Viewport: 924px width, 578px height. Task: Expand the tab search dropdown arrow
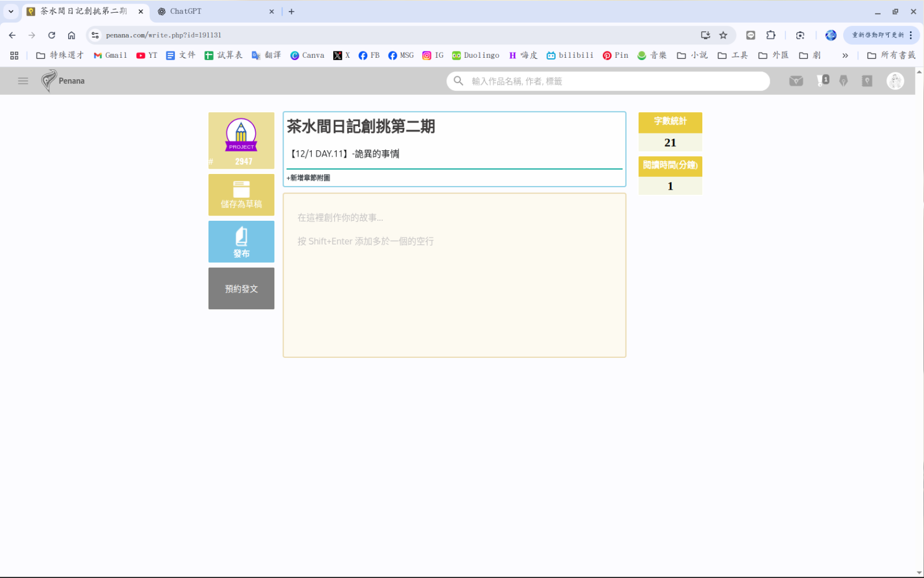pos(10,11)
